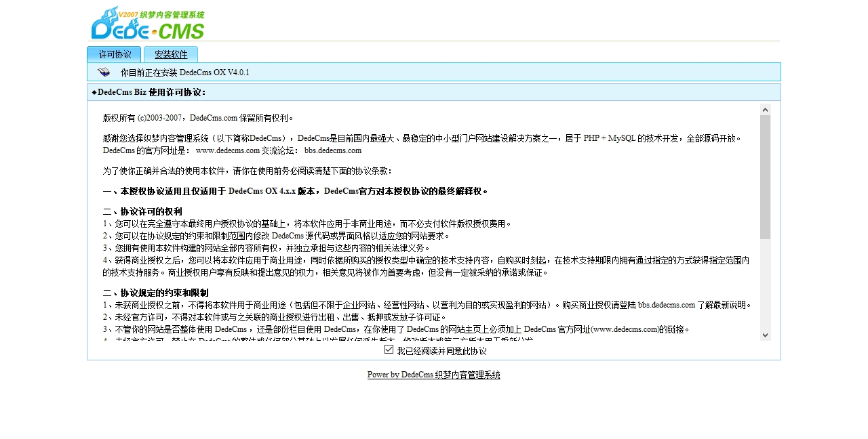Image resolution: width=868 pixels, height=439 pixels.
Task: Click the agreement vertical scrollbar thumb
Action: click(765, 177)
